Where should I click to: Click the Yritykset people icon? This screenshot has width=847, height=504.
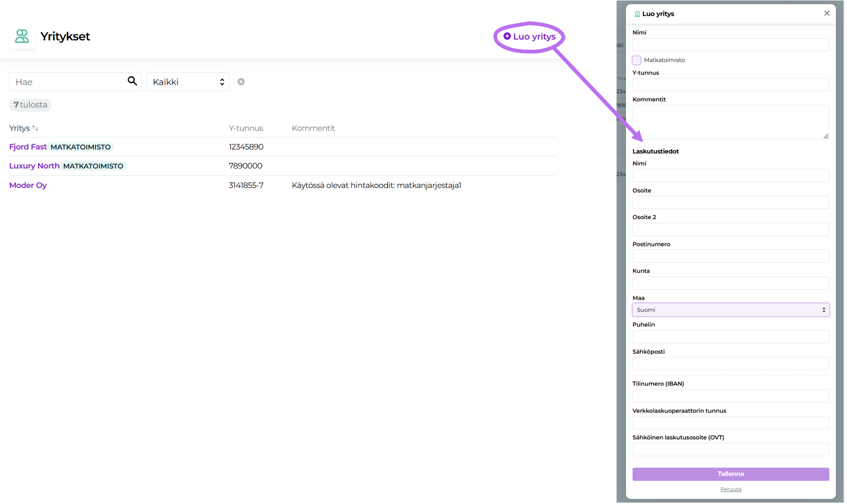tap(22, 36)
